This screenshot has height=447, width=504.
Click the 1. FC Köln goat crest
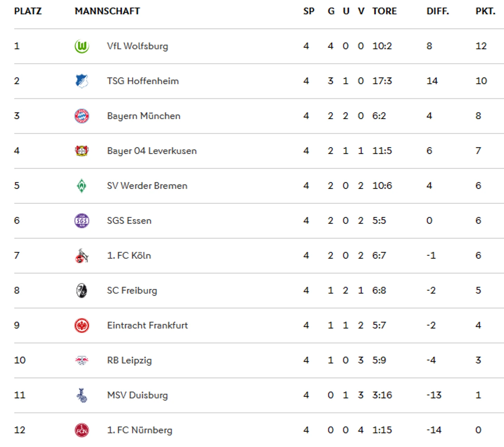[x=82, y=256]
